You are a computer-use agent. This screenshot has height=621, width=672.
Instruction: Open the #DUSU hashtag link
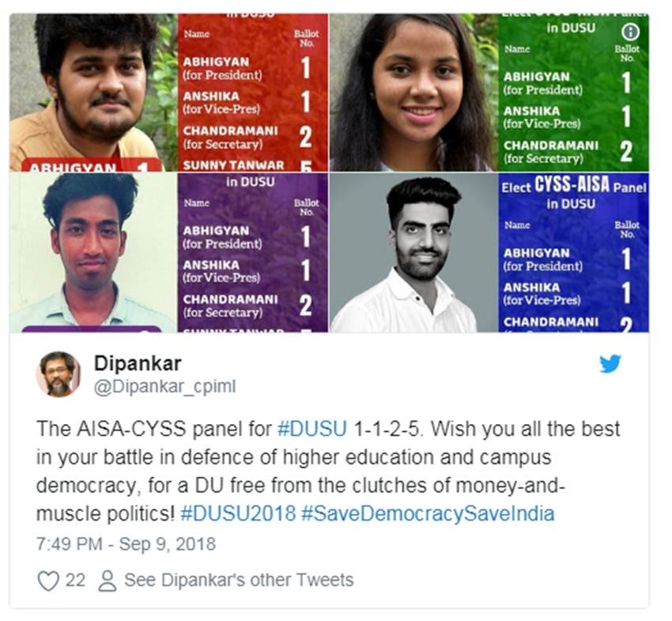point(312,429)
